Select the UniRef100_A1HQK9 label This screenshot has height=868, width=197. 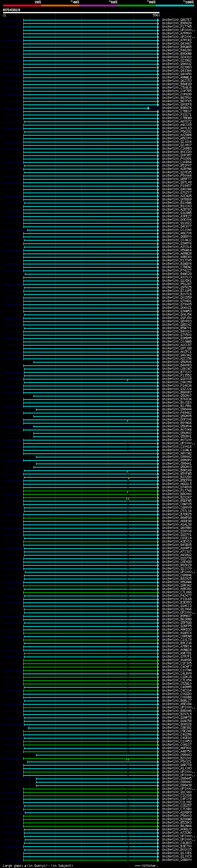pos(177,812)
